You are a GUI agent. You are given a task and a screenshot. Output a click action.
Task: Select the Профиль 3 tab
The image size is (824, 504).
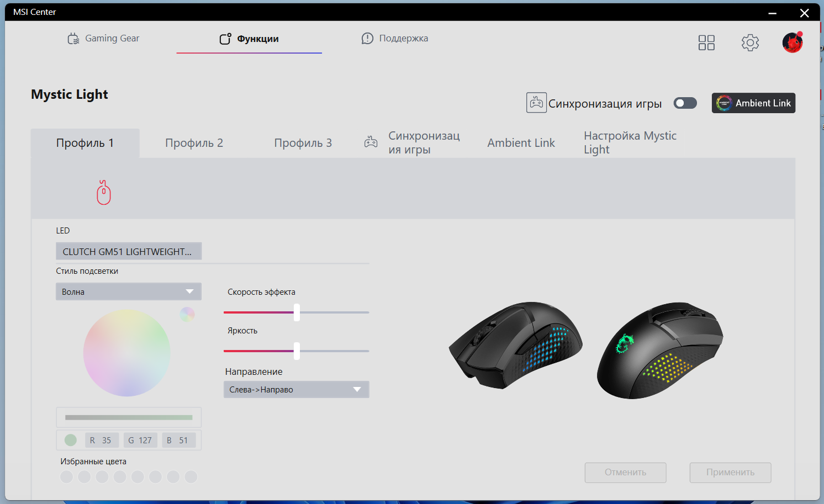point(303,143)
